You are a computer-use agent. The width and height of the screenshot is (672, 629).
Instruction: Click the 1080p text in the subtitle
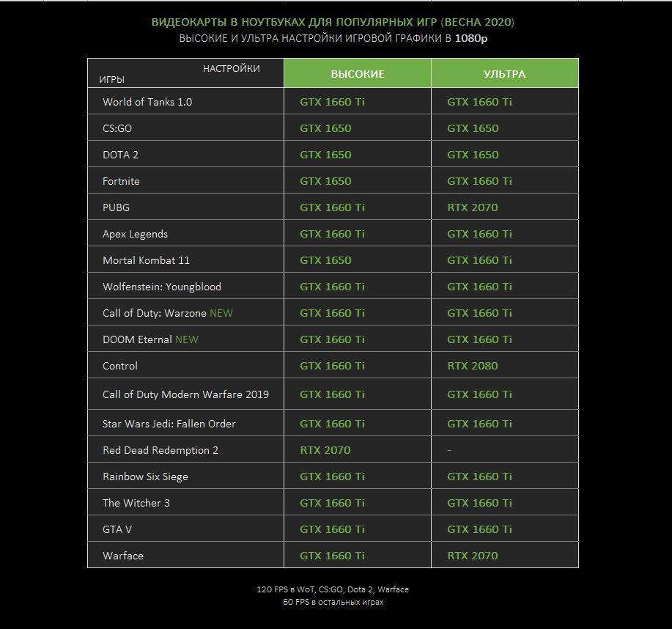471,38
